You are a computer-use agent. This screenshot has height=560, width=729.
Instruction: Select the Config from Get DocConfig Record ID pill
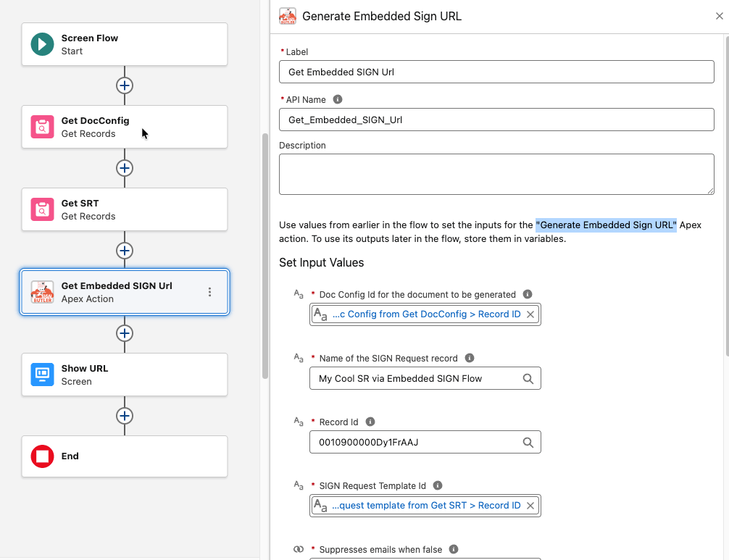point(425,314)
